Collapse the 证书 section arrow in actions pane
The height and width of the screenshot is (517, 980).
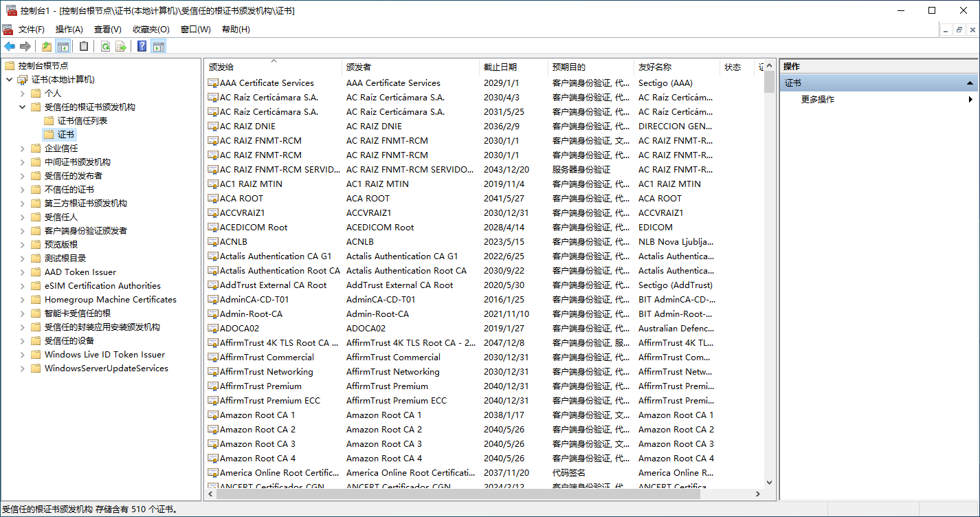coord(970,83)
